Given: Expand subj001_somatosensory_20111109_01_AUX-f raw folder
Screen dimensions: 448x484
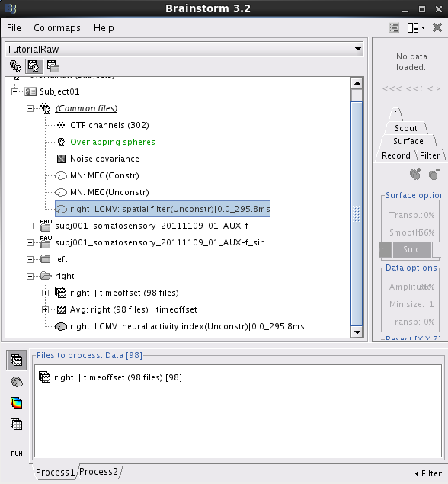Looking at the screenshot, I should [30, 226].
